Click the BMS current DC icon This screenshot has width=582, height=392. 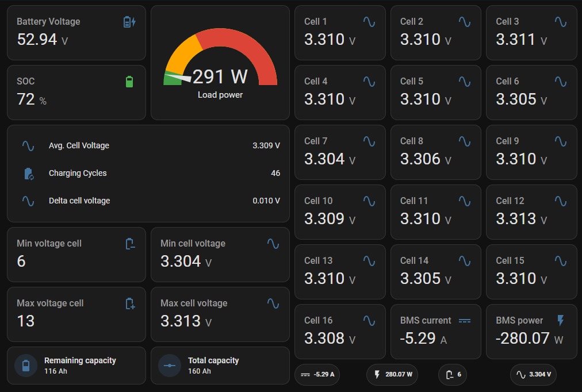(x=464, y=321)
